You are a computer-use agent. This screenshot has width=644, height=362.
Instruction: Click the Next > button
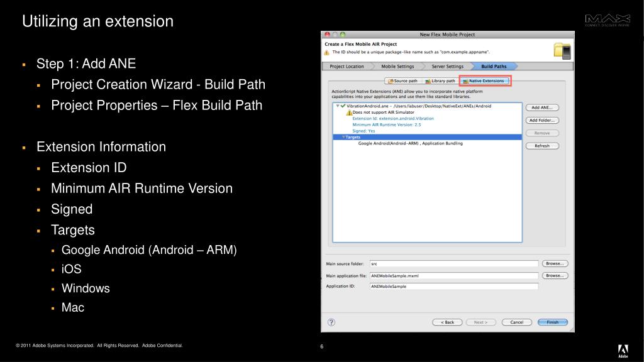point(480,322)
